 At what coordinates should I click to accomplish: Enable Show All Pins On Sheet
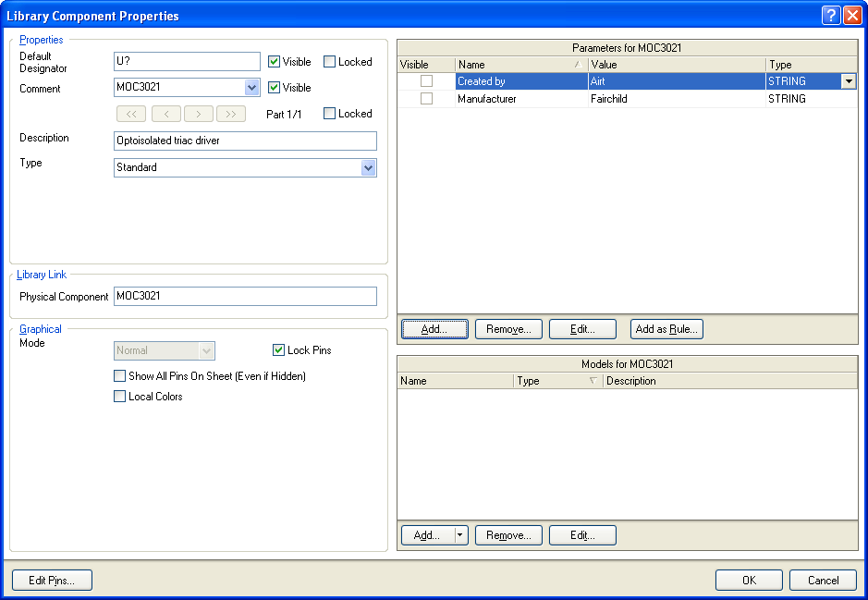119,376
